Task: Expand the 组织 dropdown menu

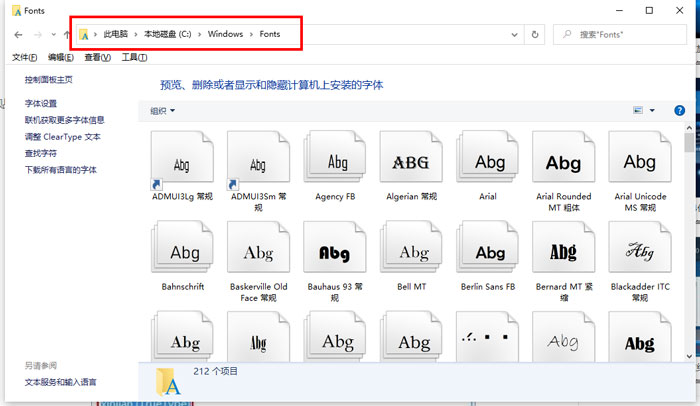Action: tap(162, 111)
